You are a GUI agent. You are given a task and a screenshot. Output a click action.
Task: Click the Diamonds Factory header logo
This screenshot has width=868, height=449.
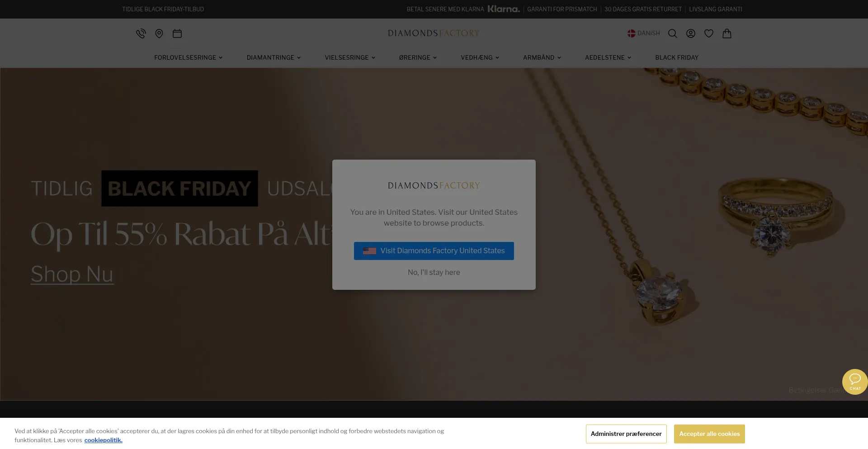(434, 33)
